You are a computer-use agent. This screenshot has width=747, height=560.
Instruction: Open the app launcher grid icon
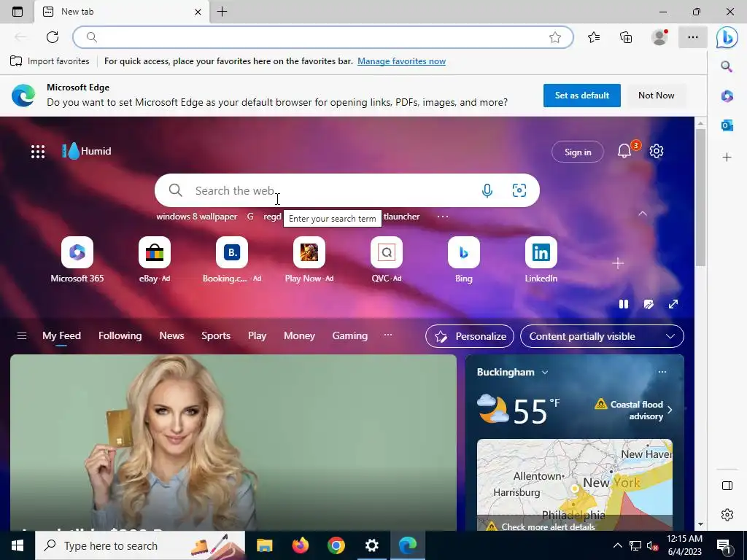click(38, 152)
